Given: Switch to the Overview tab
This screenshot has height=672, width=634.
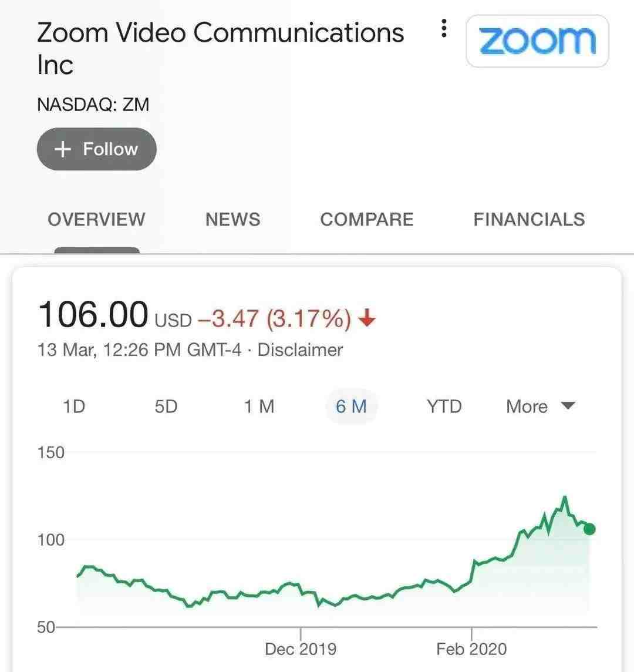Looking at the screenshot, I should [x=96, y=220].
